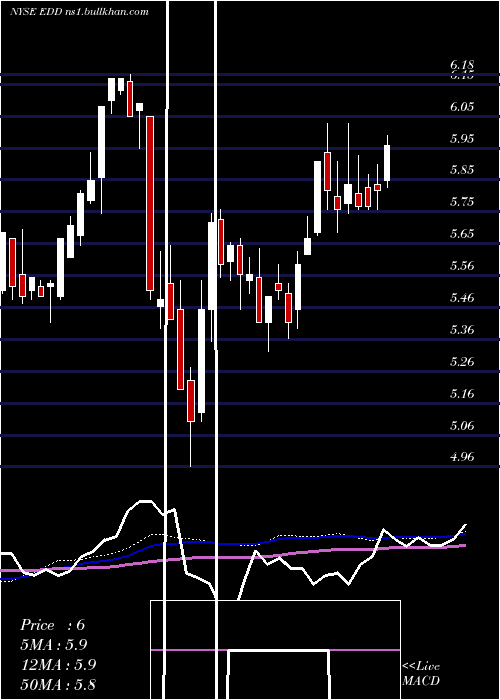Click the 5.36 price axis label
This screenshot has height=700, width=500.
click(462, 330)
